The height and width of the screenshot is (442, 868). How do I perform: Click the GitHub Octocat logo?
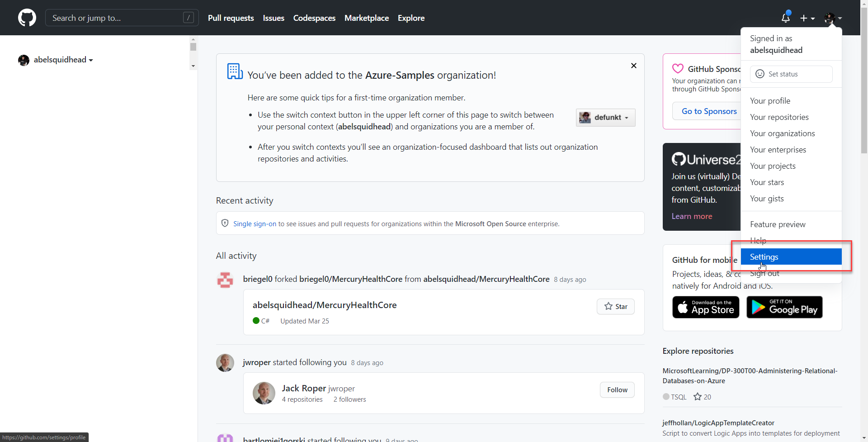click(27, 18)
